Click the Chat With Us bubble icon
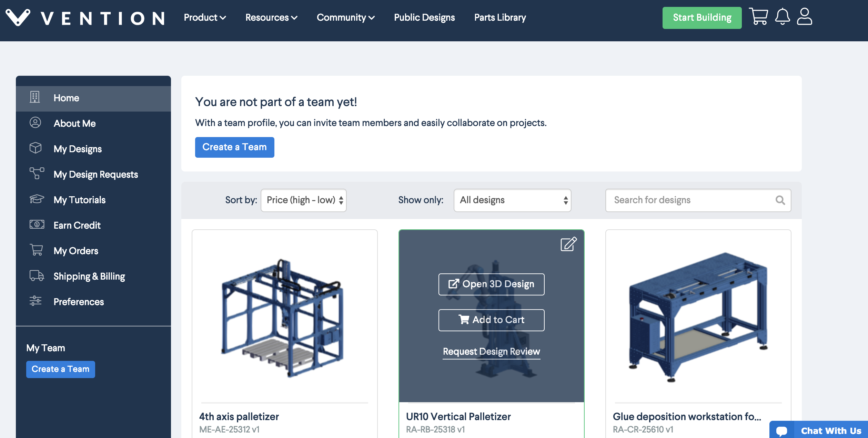This screenshot has height=438, width=868. click(782, 430)
